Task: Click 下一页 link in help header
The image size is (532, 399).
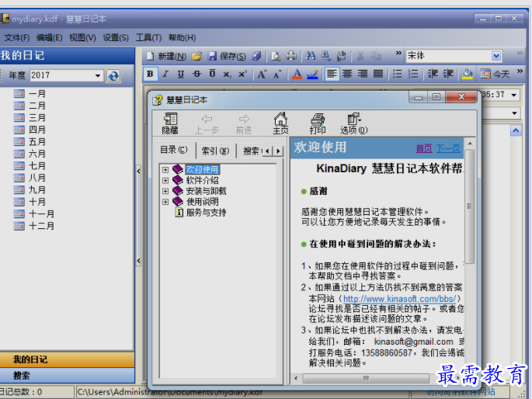Action: (x=448, y=148)
